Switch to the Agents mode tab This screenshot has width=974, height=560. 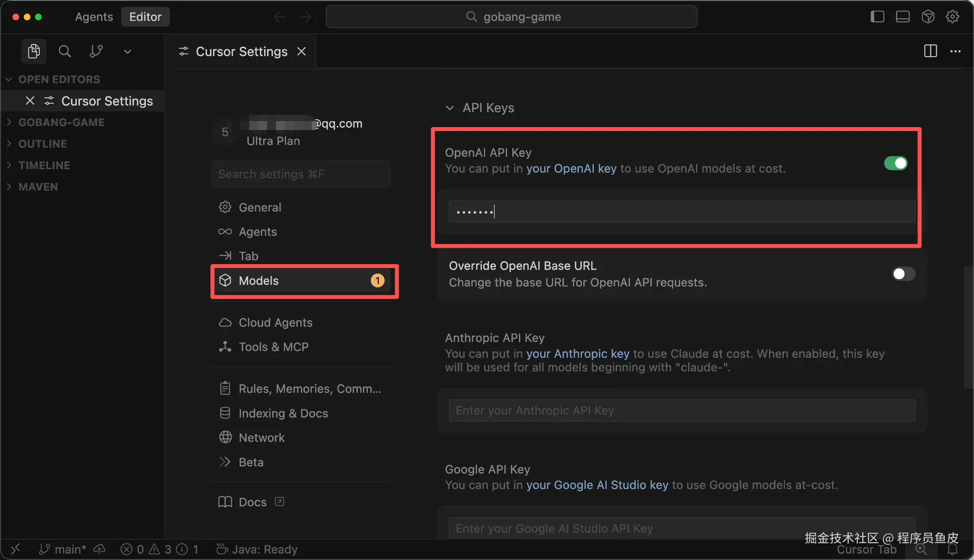(x=94, y=17)
